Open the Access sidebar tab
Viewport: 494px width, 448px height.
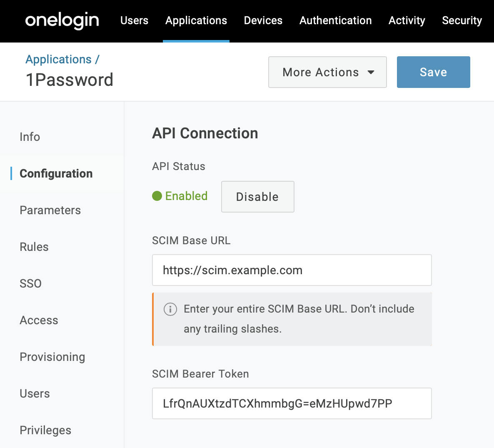[x=39, y=320]
